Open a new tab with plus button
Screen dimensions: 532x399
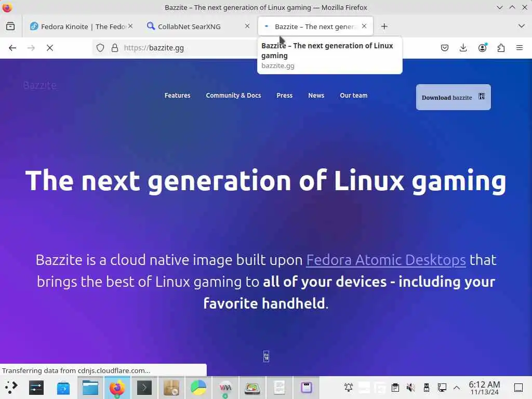384,26
